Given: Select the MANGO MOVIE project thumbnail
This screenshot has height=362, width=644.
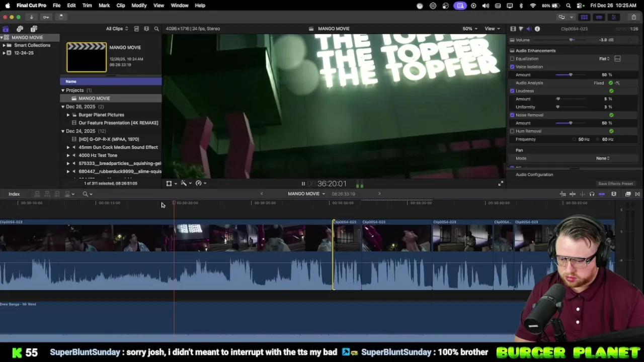Looking at the screenshot, I should pyautogui.click(x=87, y=57).
